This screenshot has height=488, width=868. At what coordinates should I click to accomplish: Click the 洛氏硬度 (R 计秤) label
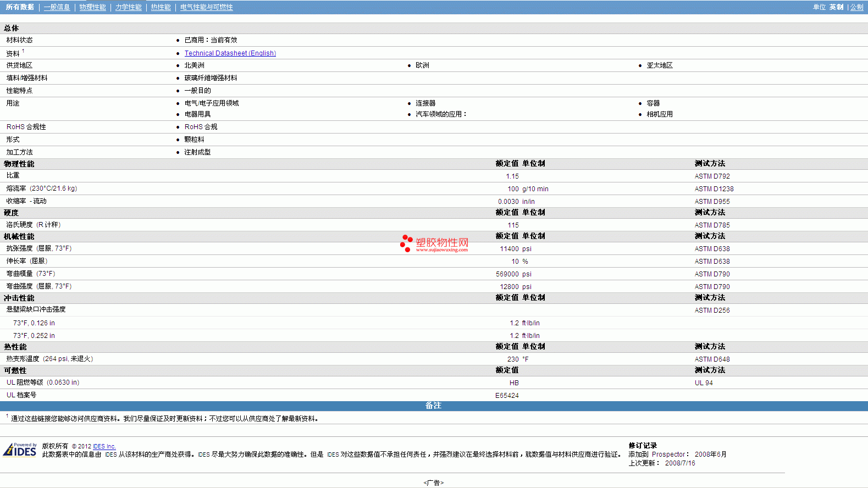[34, 225]
